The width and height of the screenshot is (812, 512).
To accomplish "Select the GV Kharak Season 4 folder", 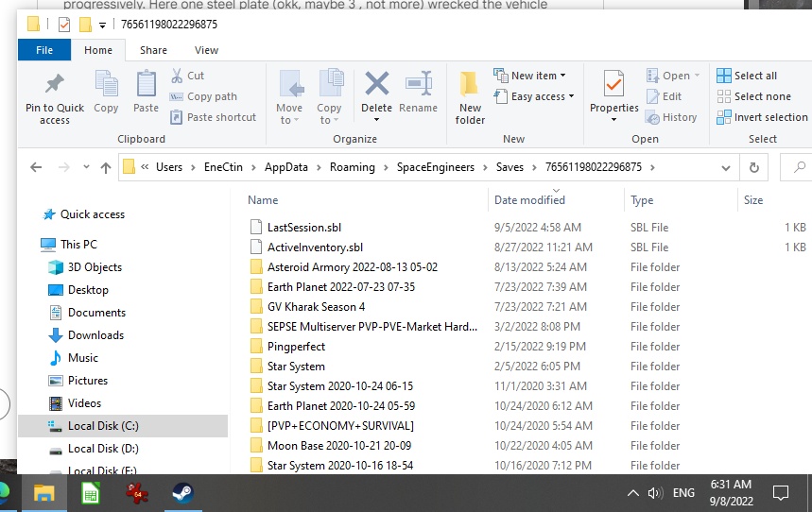I will (x=316, y=307).
